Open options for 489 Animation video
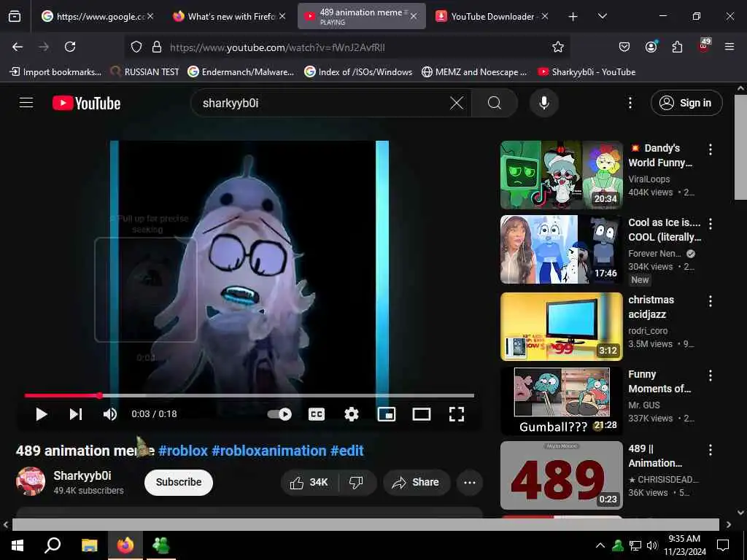Screen dimensions: 747x560 point(711,449)
